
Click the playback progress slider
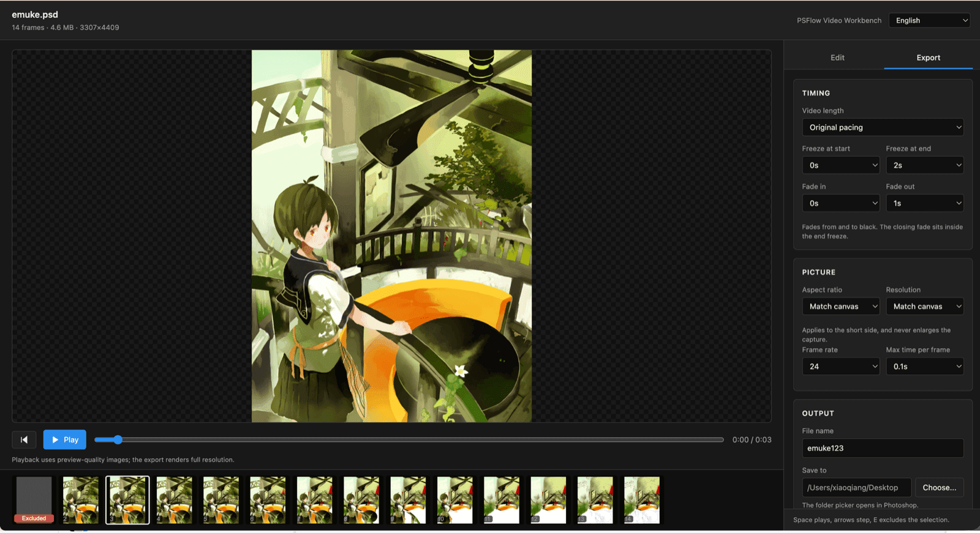[409, 439]
